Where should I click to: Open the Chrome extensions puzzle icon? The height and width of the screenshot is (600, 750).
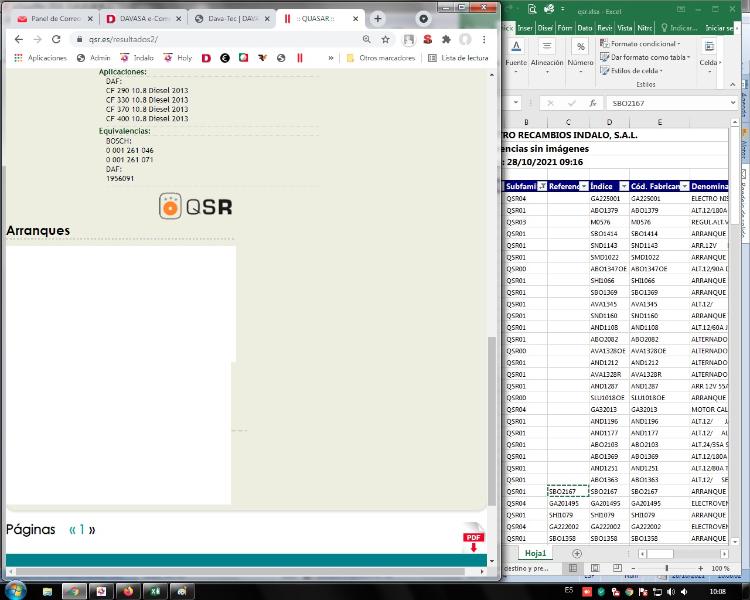[x=446, y=39]
